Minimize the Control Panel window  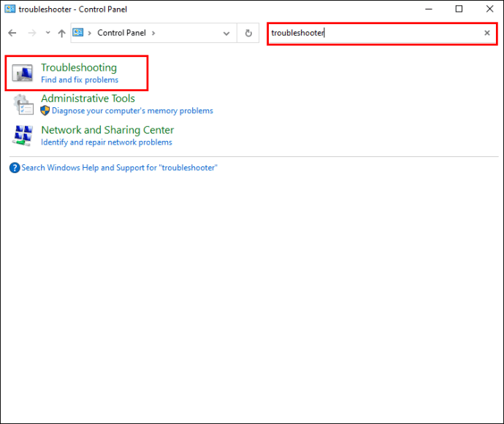[429, 9]
